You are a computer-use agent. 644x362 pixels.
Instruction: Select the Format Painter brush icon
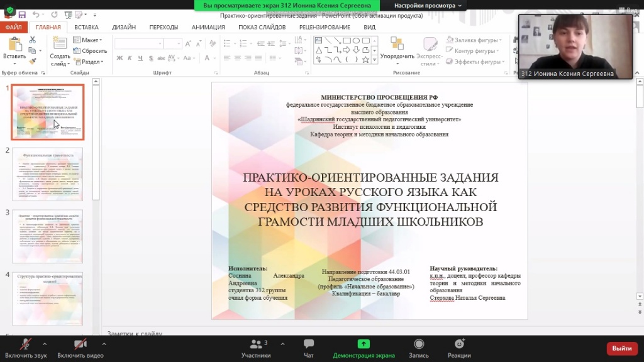(32, 62)
